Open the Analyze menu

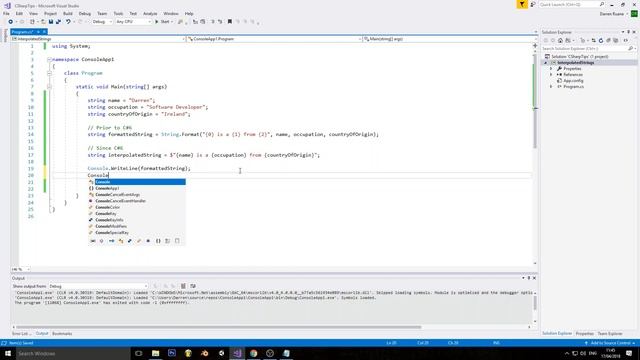coord(150,13)
